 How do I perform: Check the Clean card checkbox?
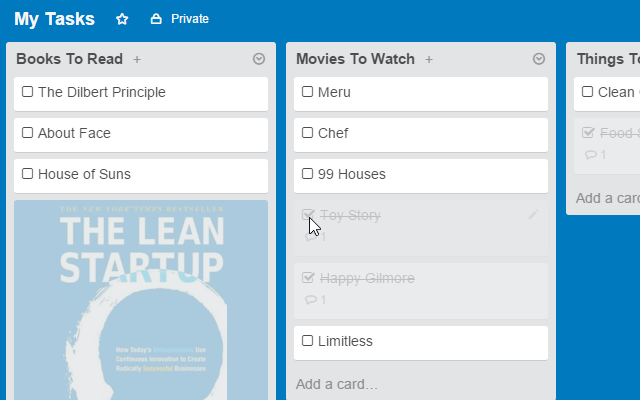pos(587,92)
